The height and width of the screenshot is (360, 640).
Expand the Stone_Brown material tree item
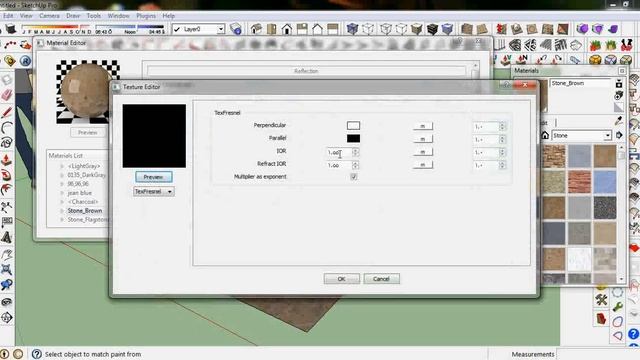(62, 211)
